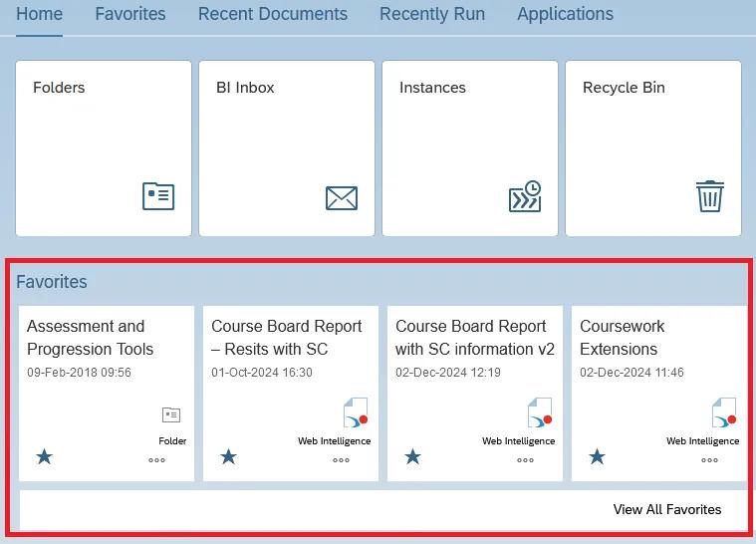The height and width of the screenshot is (544, 756).
Task: Click date 02-Dec-2024 11:46
Action: pos(631,373)
